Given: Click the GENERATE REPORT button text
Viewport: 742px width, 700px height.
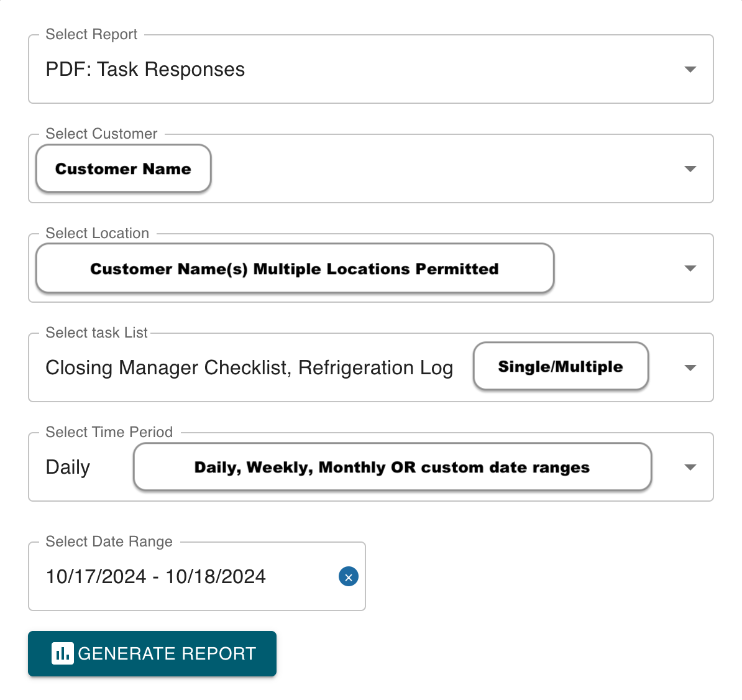Looking at the screenshot, I should tap(167, 653).
